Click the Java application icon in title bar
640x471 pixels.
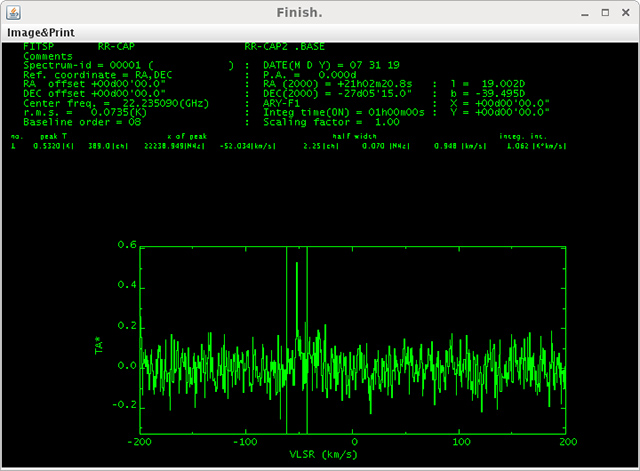(12, 11)
